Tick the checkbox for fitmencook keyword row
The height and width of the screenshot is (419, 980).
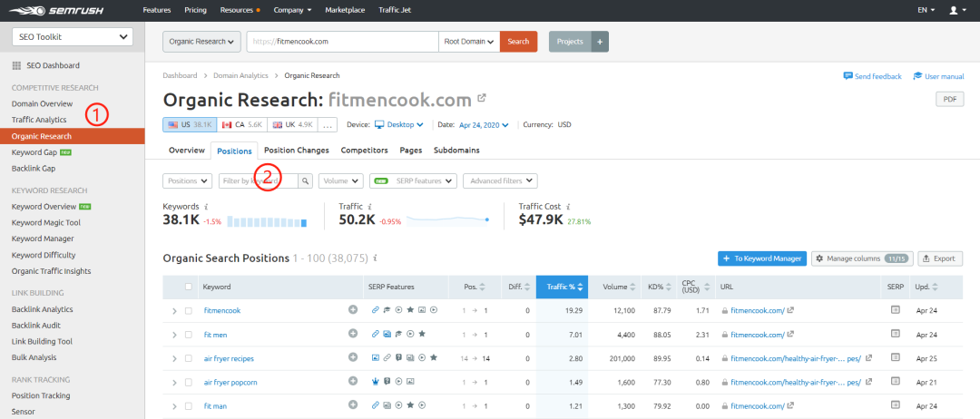pyautogui.click(x=189, y=310)
